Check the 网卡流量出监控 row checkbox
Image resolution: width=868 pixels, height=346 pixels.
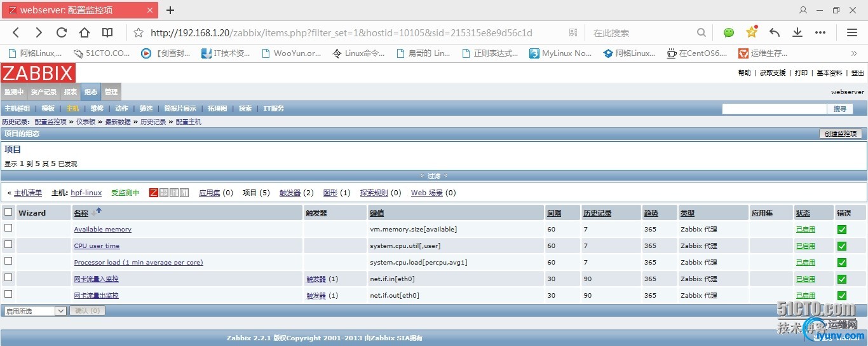8,294
